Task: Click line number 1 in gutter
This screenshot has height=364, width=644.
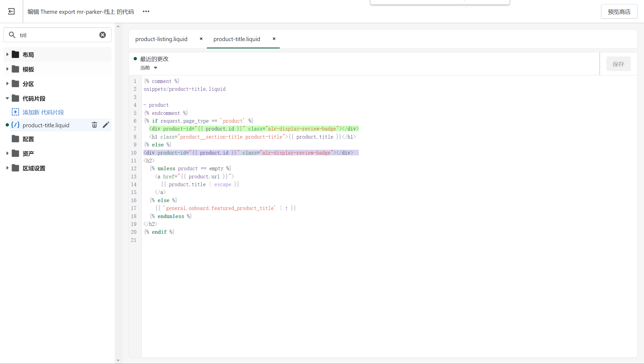Action: [135, 81]
